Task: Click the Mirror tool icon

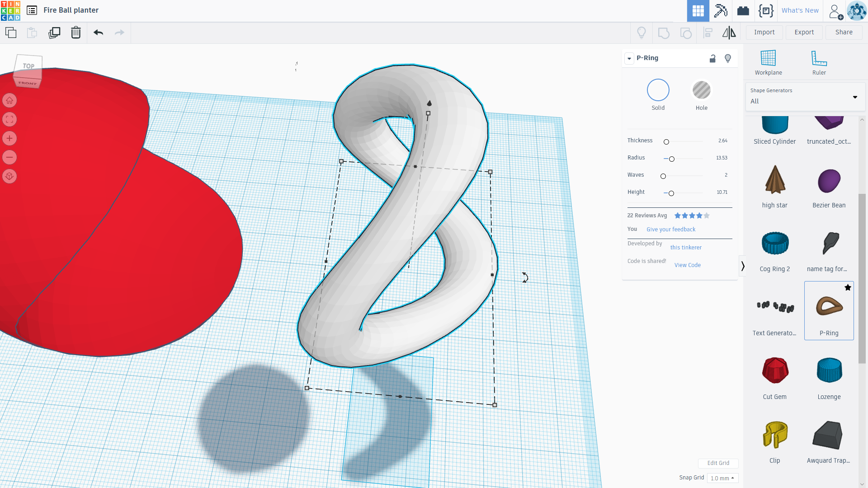Action: tap(729, 33)
